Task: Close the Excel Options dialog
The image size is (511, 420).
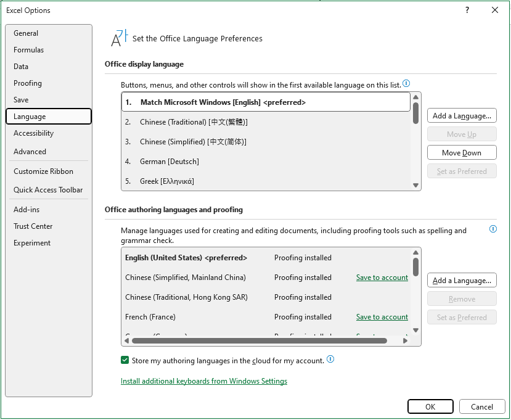Action: [495, 10]
